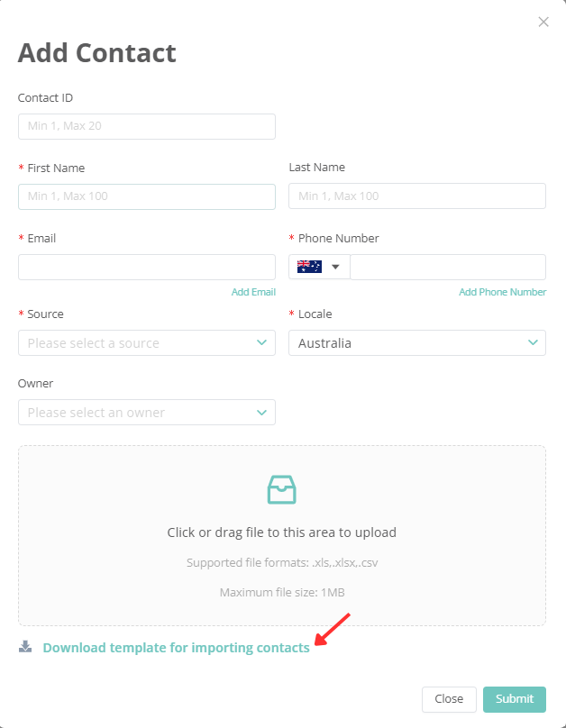Screen dimensions: 566x728
Task: Click the Contact ID input field
Action: point(147,126)
